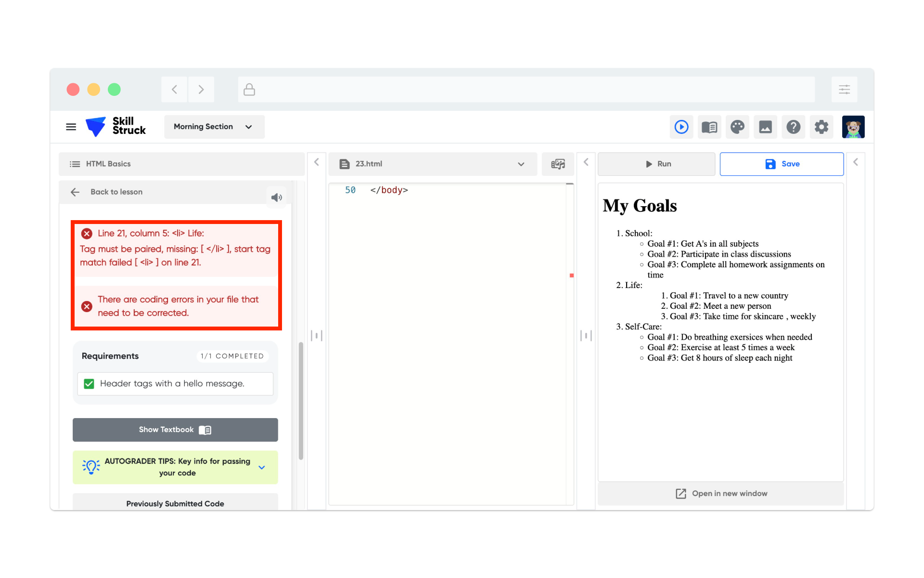924x578 pixels.
Task: Click the Save button
Action: tap(782, 164)
